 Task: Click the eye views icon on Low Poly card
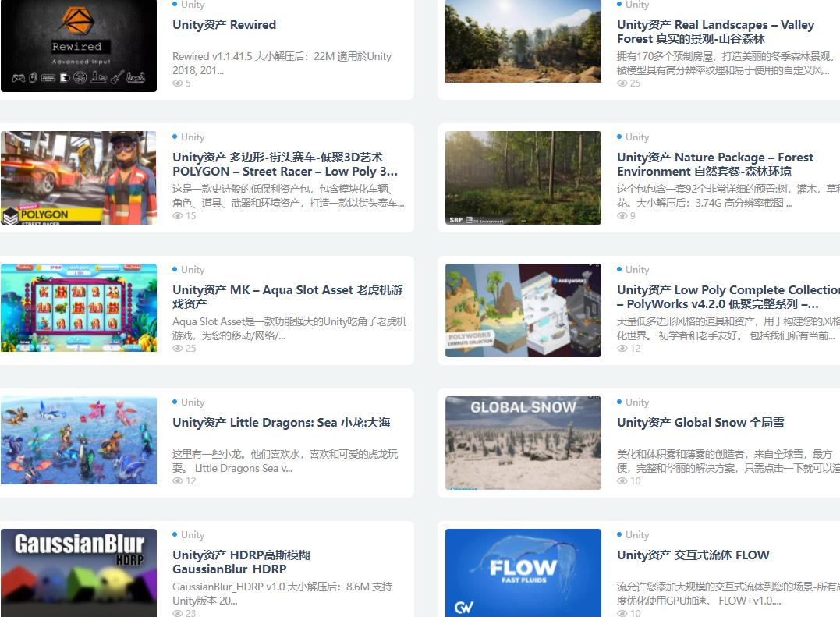coord(622,348)
